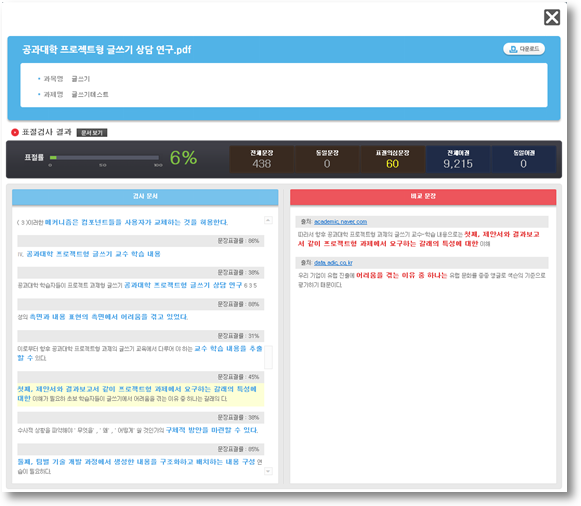The height and width of the screenshot is (506, 581).
Task: Click the first blue sentence about 메커니즘
Action: pyautogui.click(x=136, y=222)
